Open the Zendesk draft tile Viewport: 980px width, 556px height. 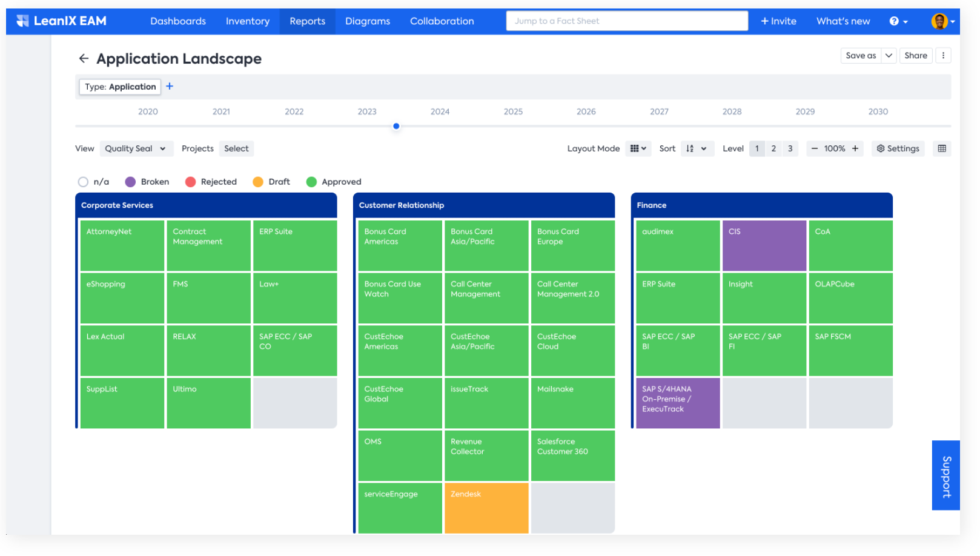tap(486, 508)
